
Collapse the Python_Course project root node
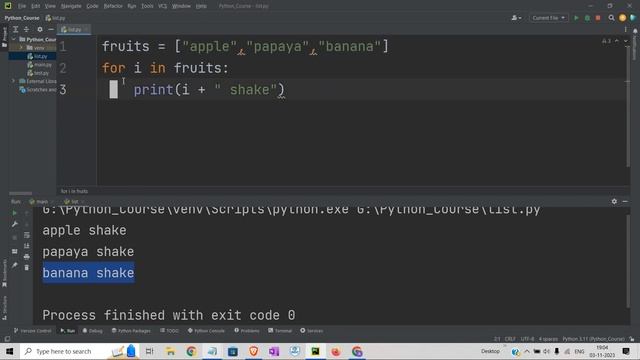point(13,39)
